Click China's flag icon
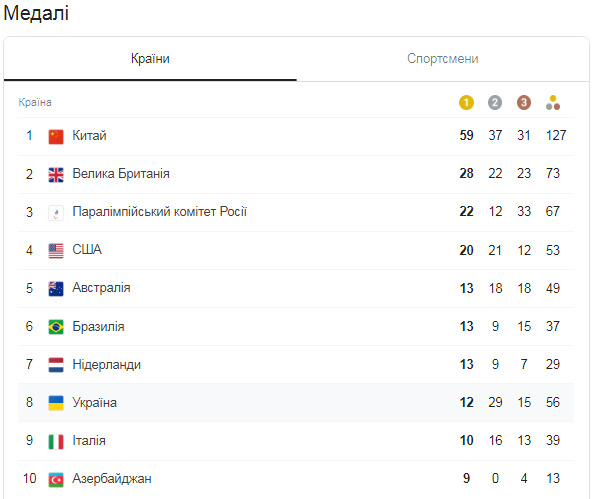The width and height of the screenshot is (600, 499). point(56,136)
